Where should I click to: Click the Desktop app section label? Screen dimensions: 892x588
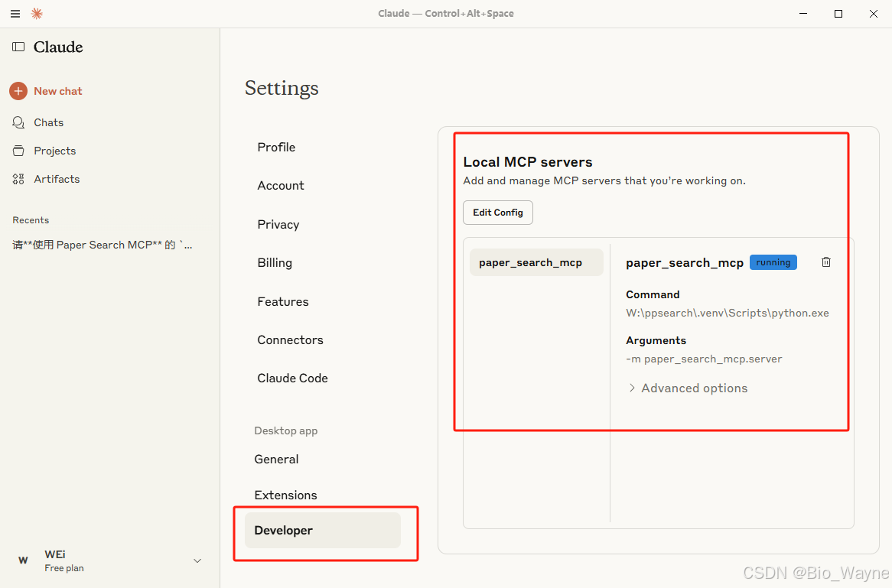285,430
